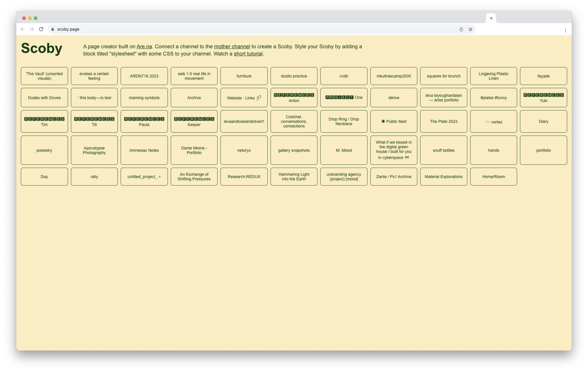Close the tab with X icon
The image size is (588, 372).
point(491,18)
